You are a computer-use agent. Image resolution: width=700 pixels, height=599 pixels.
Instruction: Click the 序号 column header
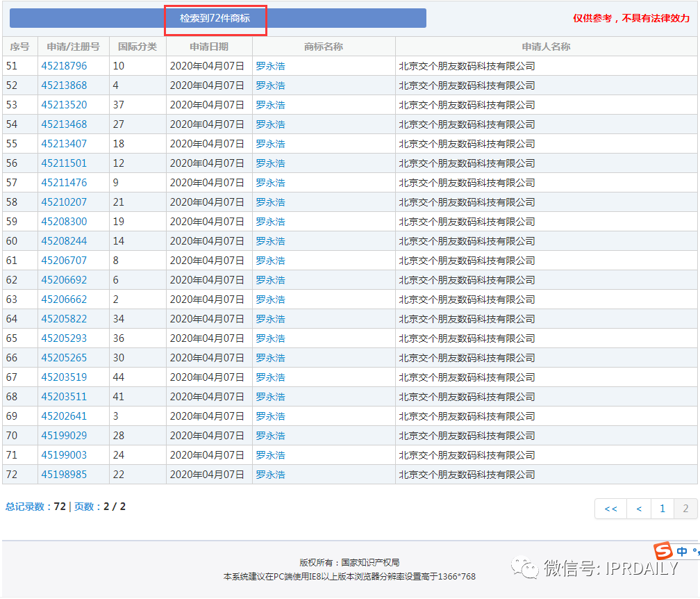[x=20, y=47]
